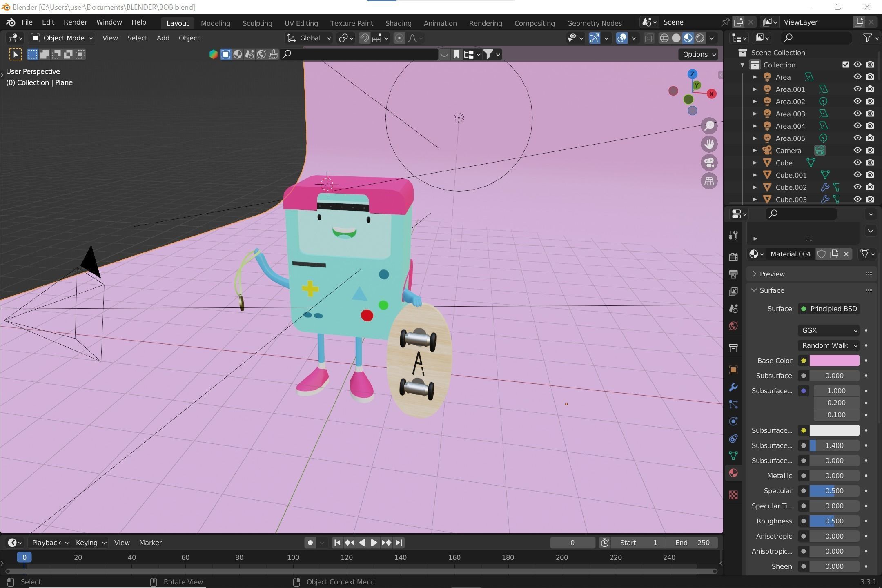Switch to Shading workspace tab
This screenshot has height=588, width=882.
[398, 23]
